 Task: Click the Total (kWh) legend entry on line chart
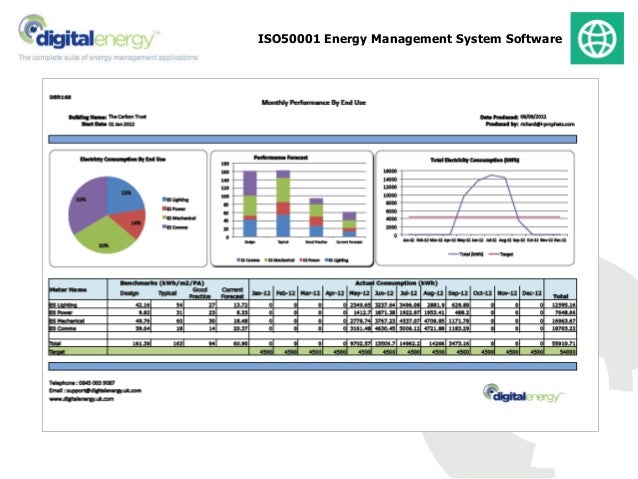[x=465, y=254]
